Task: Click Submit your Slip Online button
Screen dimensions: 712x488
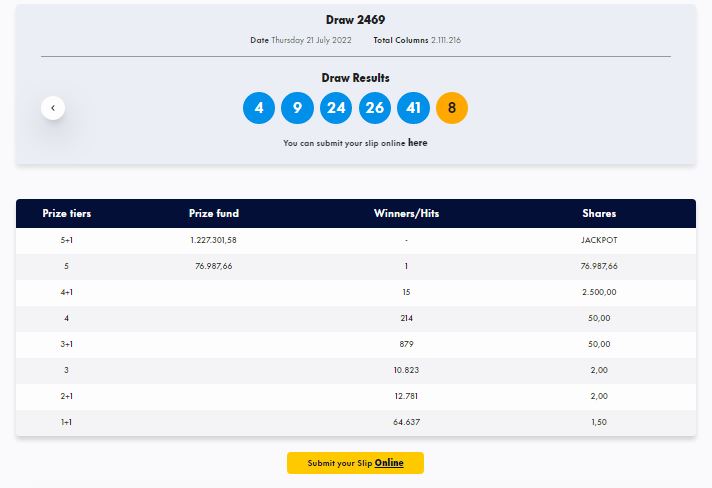Action: pos(356,463)
